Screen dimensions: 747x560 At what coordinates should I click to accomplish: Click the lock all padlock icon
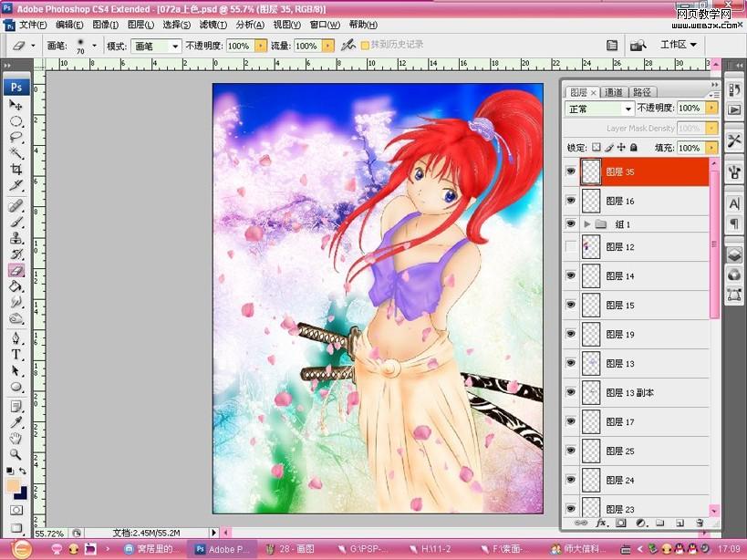click(633, 147)
